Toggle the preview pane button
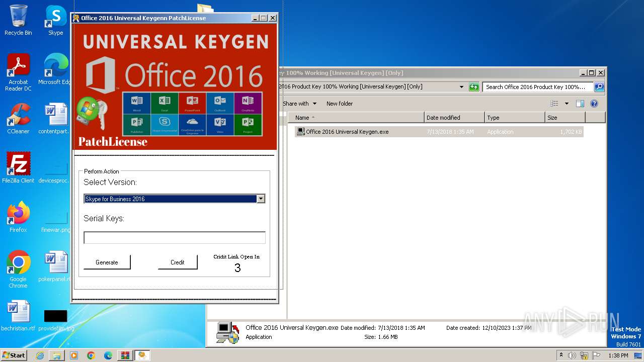 tap(580, 104)
